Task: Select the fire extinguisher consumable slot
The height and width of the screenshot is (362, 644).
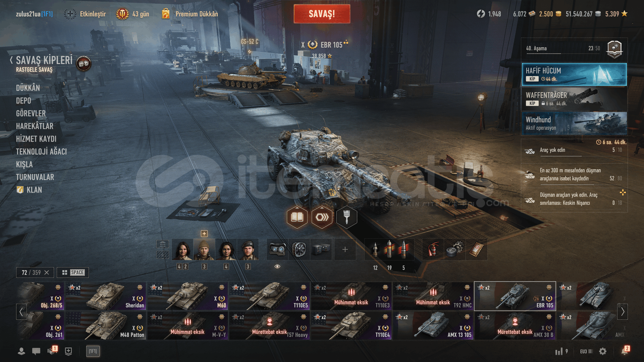Action: pyautogui.click(x=433, y=249)
